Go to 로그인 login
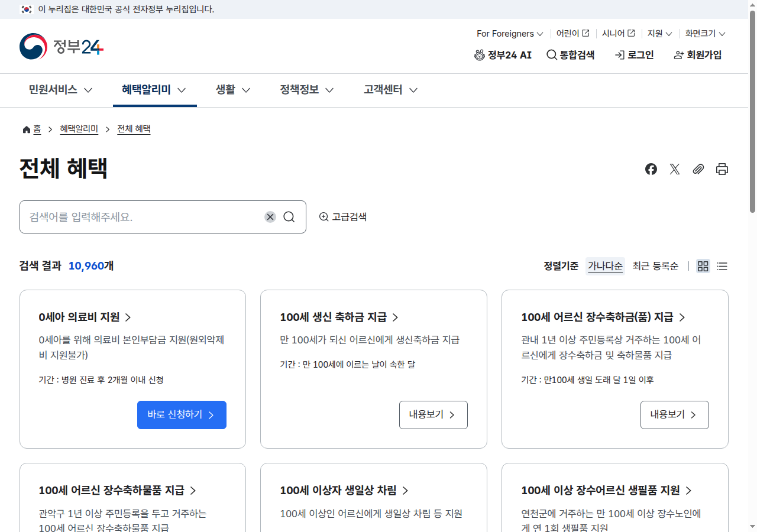 (x=634, y=55)
